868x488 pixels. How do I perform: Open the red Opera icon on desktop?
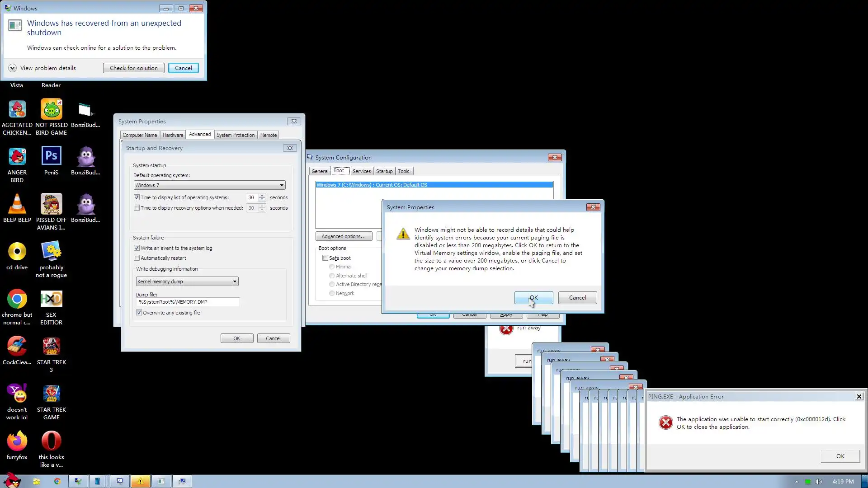51,441
